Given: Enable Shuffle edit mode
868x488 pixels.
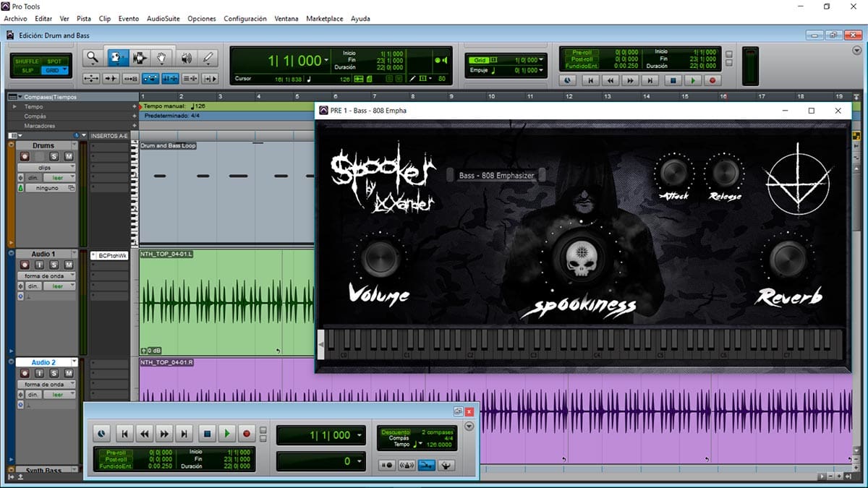Looking at the screenshot, I should click(27, 61).
